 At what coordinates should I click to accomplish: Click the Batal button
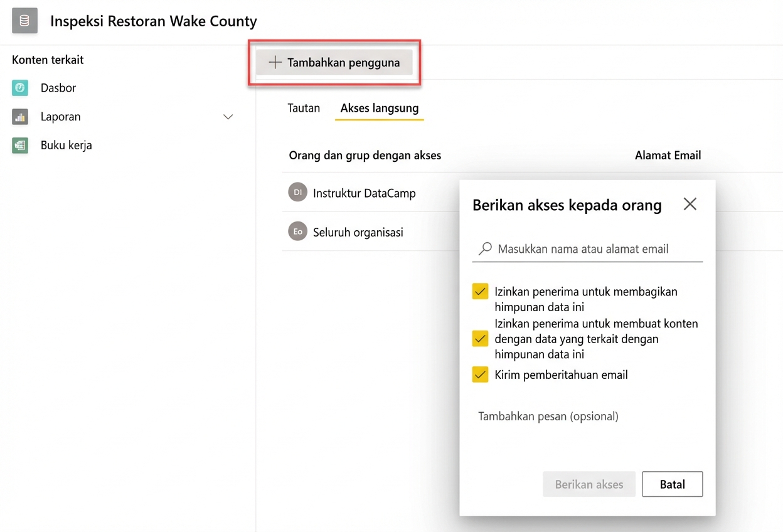672,484
